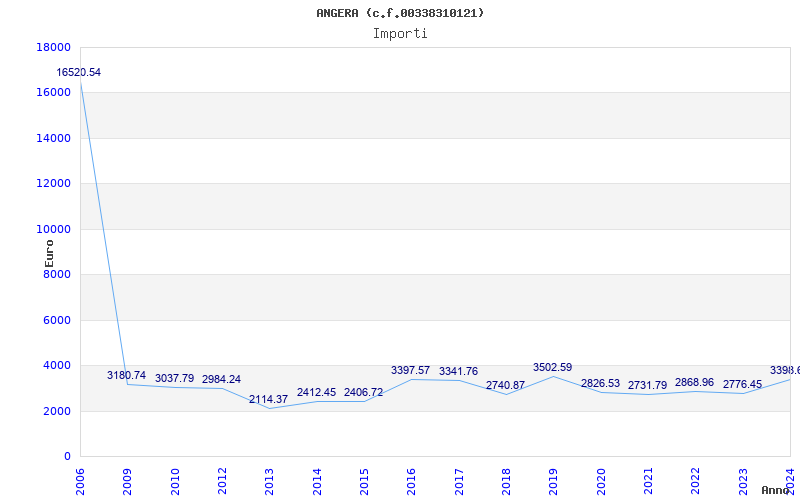This screenshot has width=800, height=500.
Task: Click the chart title ANGERA (c.f.00338310121)
Action: 400,13
